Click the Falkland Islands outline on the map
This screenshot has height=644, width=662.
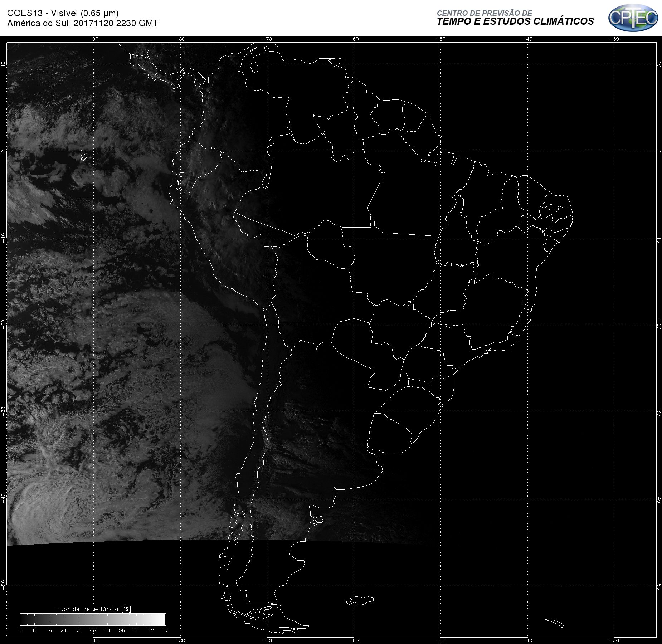point(359,601)
